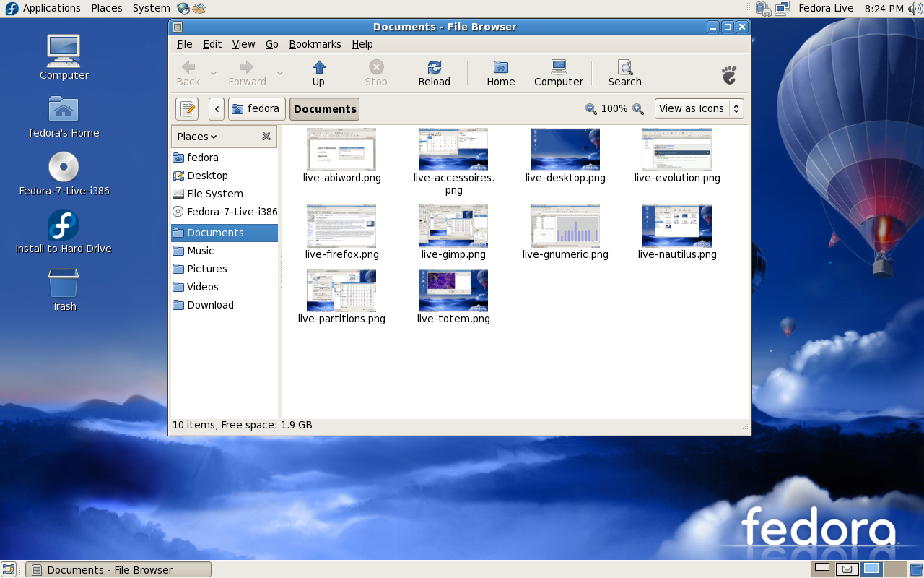The height and width of the screenshot is (578, 924).
Task: Click Fedora-7-Live-i386 disc desktop icon
Action: pos(64,167)
